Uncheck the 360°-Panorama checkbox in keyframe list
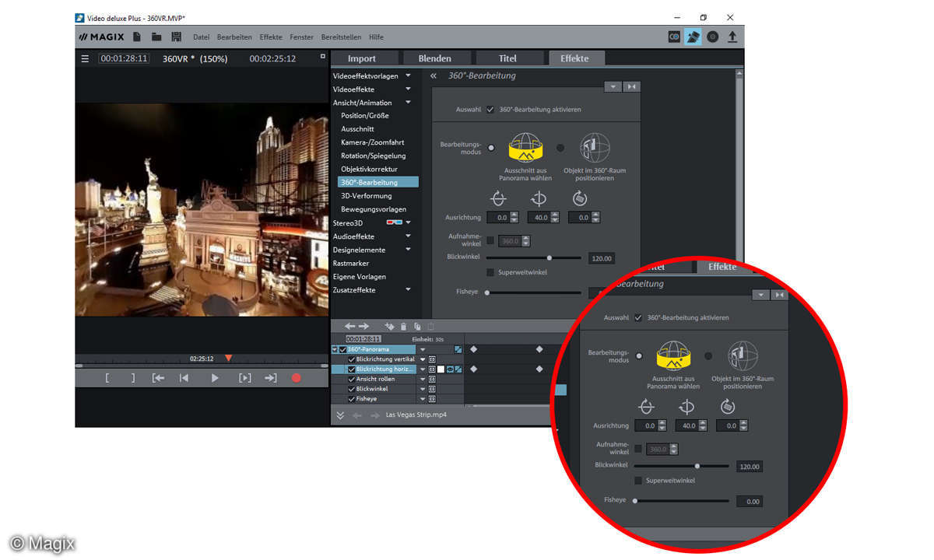 (x=342, y=350)
